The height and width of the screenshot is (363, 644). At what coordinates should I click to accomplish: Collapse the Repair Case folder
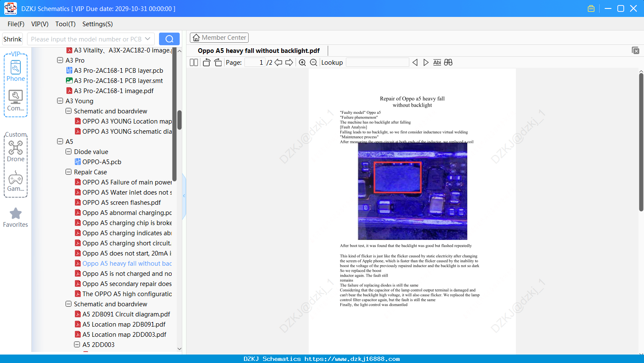[69, 172]
